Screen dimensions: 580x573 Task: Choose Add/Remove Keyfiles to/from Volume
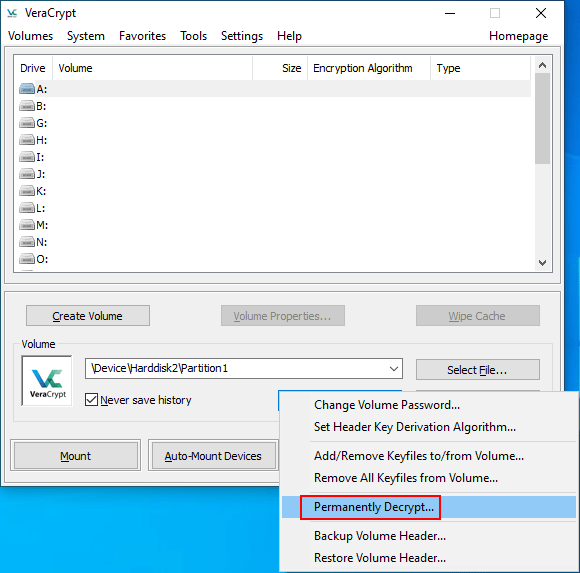428,456
